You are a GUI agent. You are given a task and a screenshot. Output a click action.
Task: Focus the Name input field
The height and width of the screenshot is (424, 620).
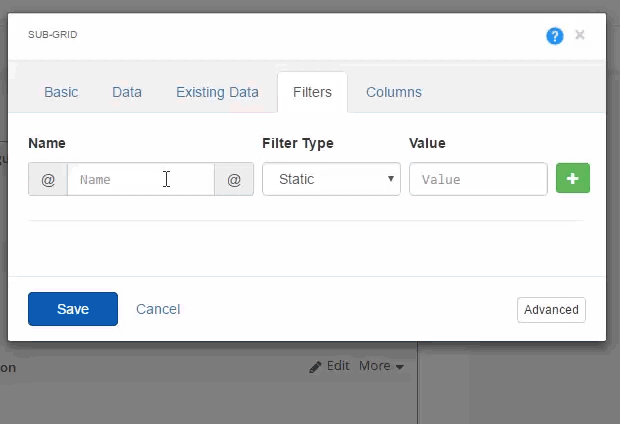tap(141, 179)
